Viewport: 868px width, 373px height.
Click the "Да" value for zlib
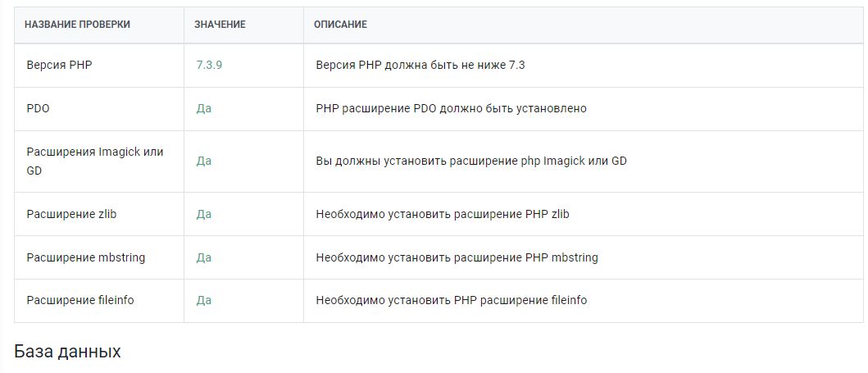click(x=204, y=214)
